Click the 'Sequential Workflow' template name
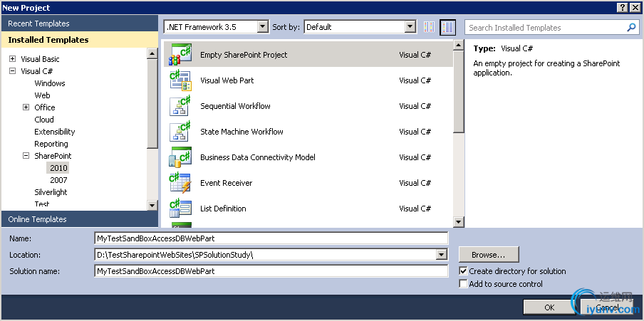The width and height of the screenshot is (644, 321). (x=235, y=106)
